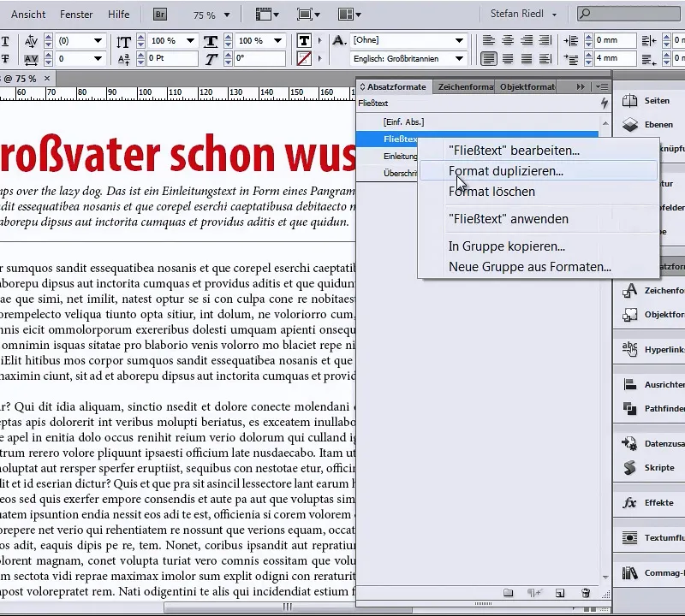Viewport: 685px width, 616px height.
Task: Open the arrange documents icon dropdown
Action: 349,15
